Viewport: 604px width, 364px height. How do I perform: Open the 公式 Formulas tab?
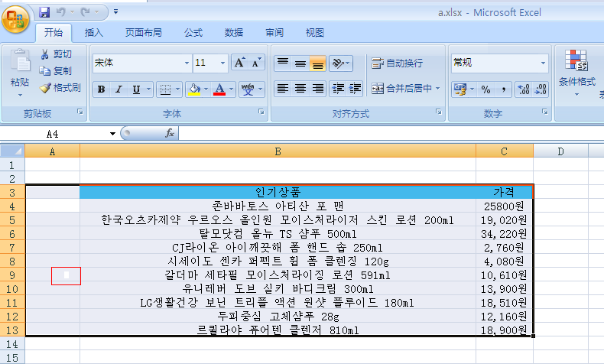click(x=193, y=33)
